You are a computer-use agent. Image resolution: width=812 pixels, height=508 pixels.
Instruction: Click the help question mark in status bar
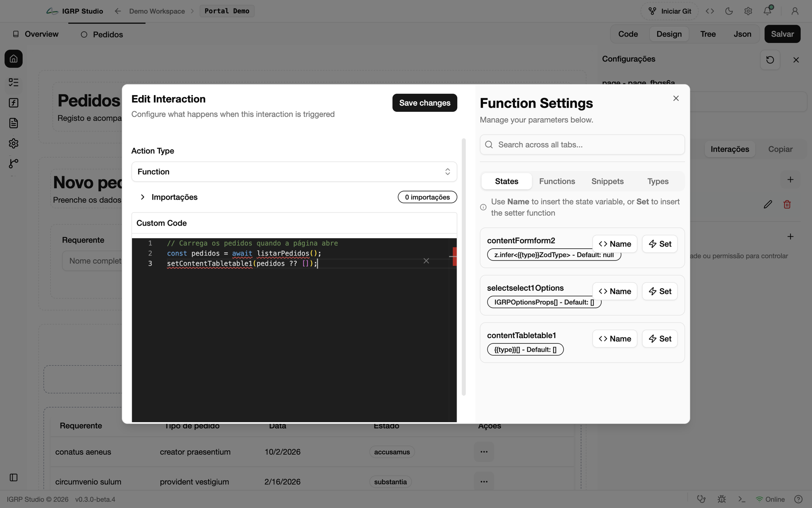pyautogui.click(x=798, y=499)
